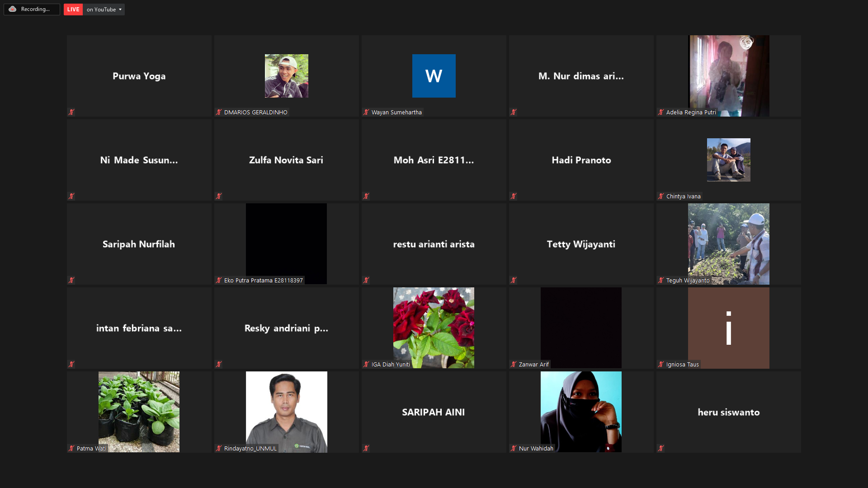Click muted mic icon in Hadi Pranoto tile

tap(514, 196)
